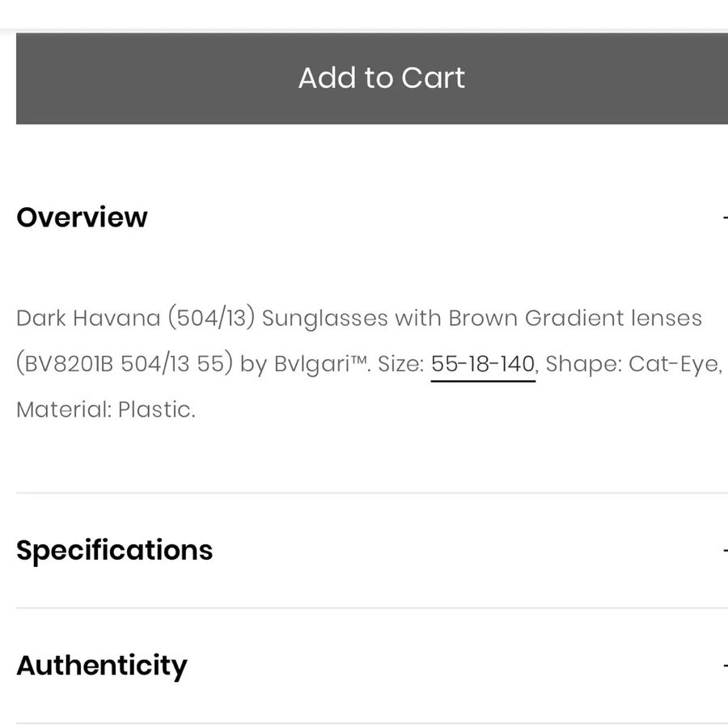The image size is (728, 728).
Task: Click the Authenticity expand icon at right edge
Action: tap(726, 666)
